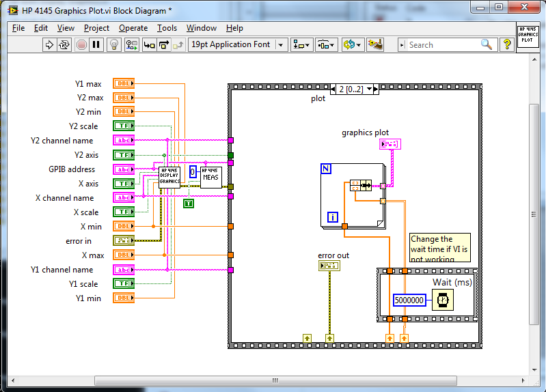Click the Step Over button
546x392 pixels.
click(x=163, y=45)
